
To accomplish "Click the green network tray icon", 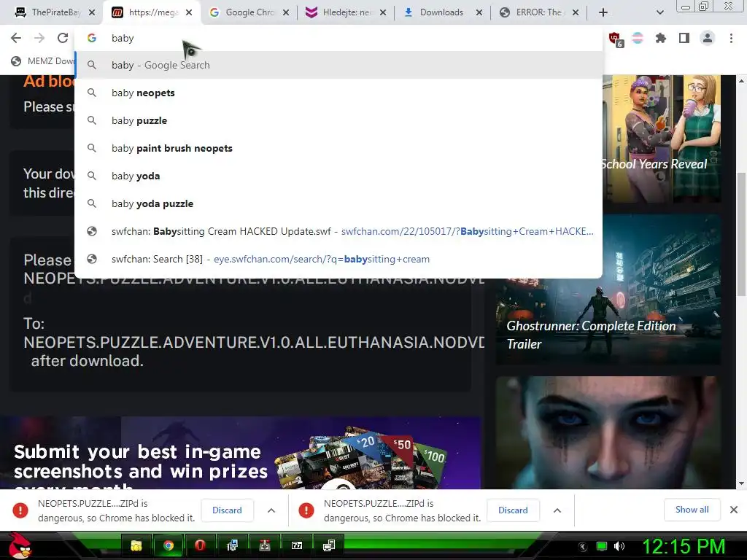I will point(601,546).
